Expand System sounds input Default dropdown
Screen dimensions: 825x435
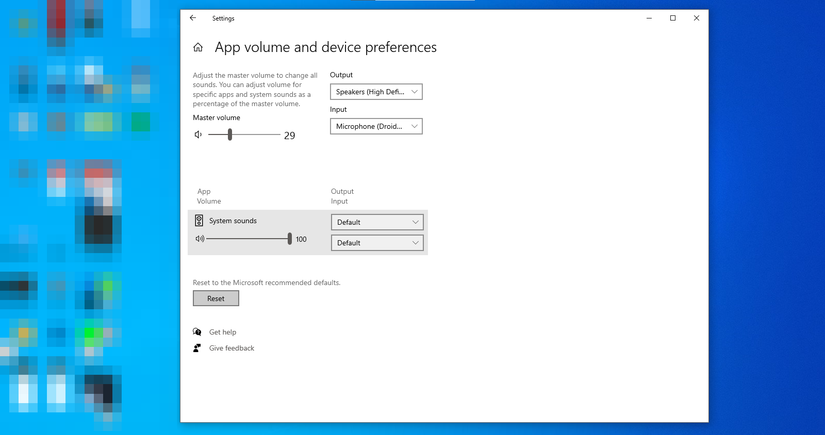377,242
